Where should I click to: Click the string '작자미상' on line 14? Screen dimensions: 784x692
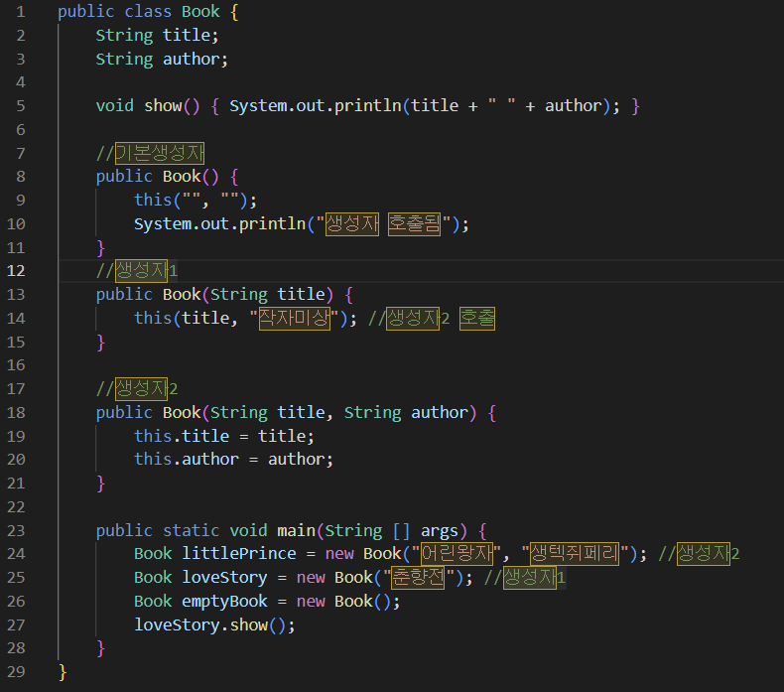click(x=295, y=319)
